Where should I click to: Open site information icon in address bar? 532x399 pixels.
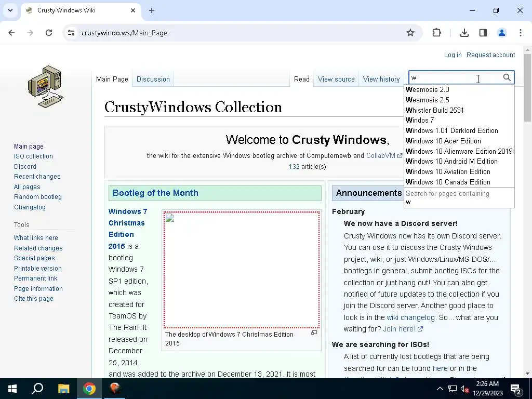[71, 33]
